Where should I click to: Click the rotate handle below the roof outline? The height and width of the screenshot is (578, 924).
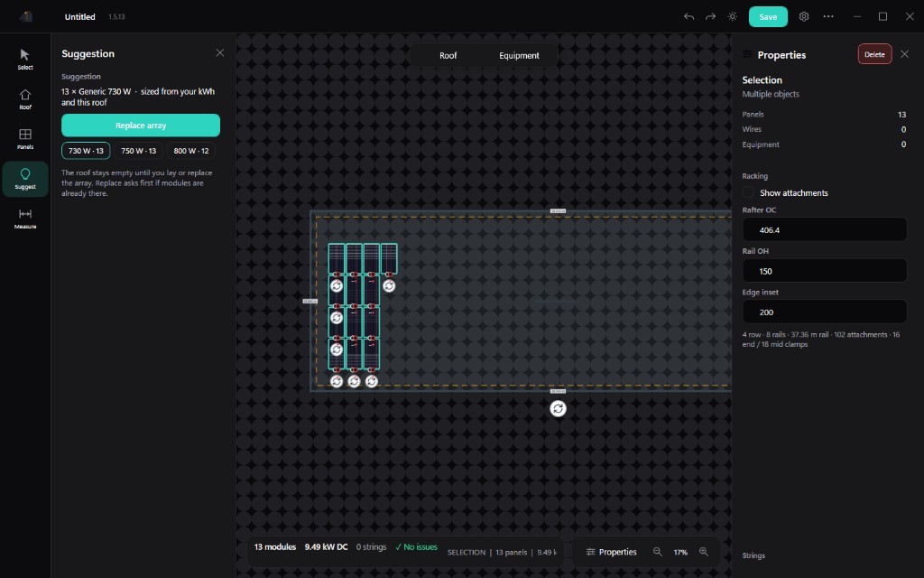tap(558, 408)
